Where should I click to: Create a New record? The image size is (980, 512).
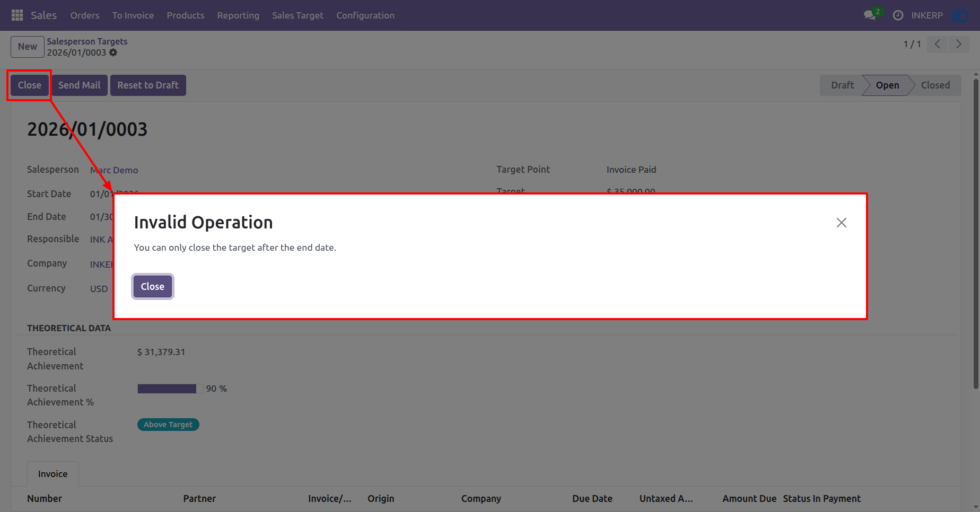pyautogui.click(x=28, y=47)
